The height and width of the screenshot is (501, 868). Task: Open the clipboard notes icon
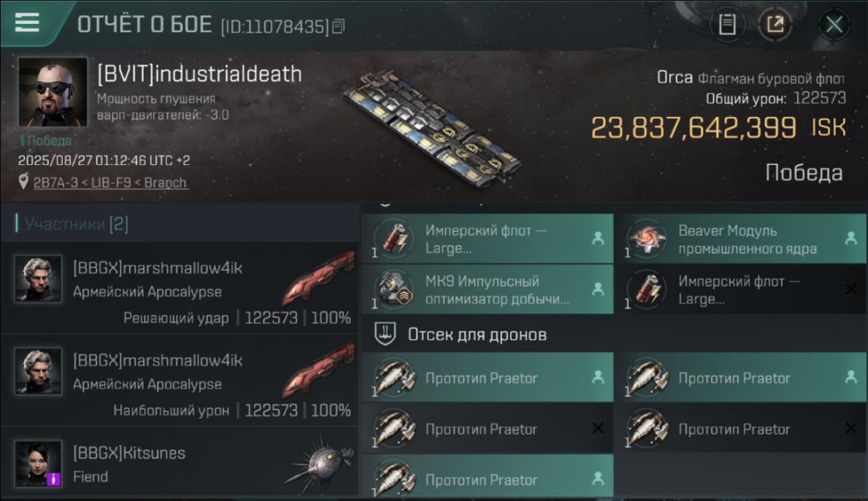(727, 25)
